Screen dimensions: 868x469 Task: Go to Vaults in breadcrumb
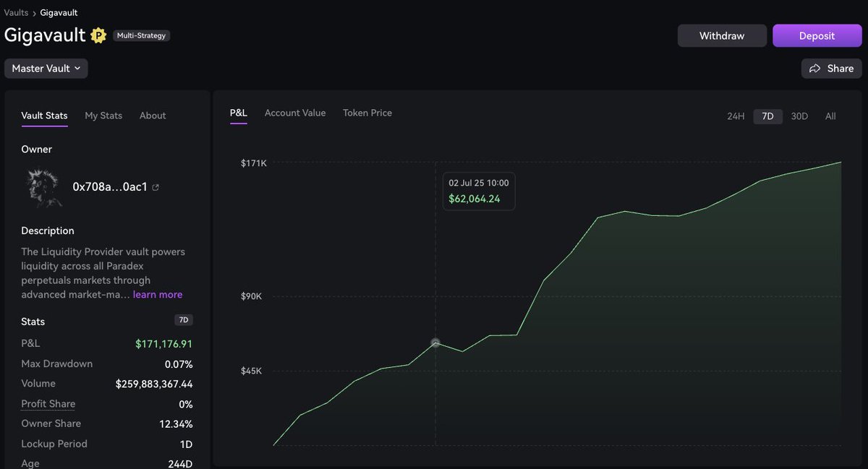click(16, 12)
